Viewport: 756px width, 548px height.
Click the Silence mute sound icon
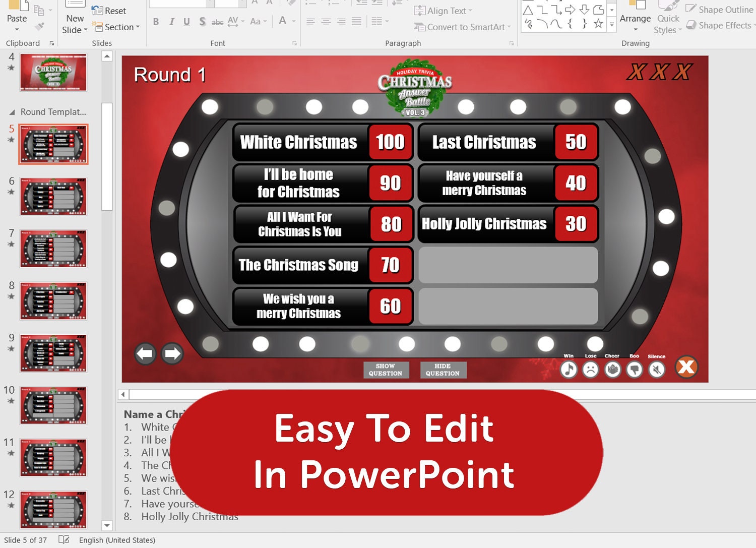656,369
